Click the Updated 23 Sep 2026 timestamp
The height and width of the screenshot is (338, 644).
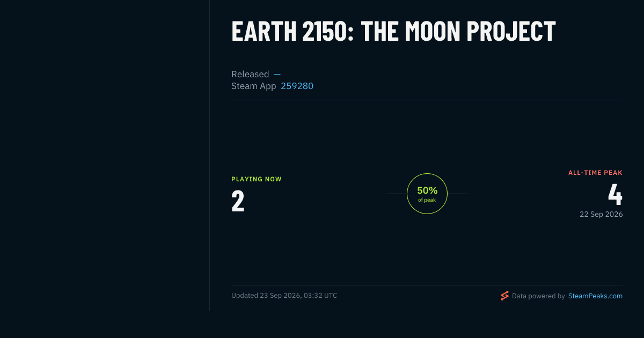tap(284, 296)
